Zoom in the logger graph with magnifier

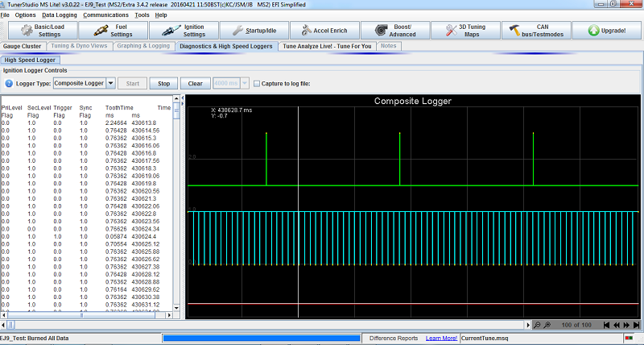[547, 325]
